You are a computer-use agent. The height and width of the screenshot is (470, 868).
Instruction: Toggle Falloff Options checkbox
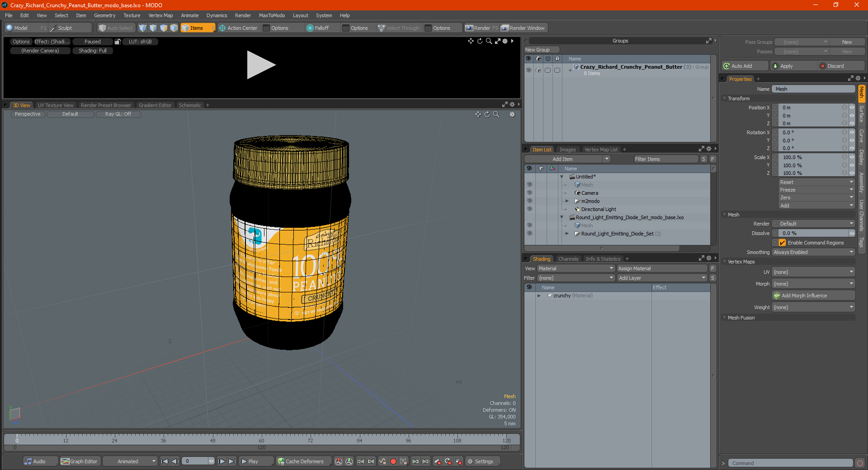[346, 28]
